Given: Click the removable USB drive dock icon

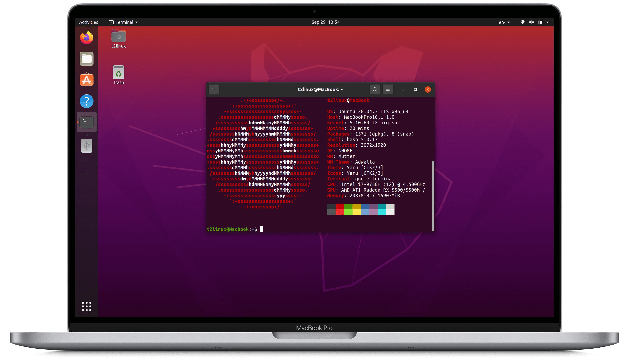Looking at the screenshot, I should (86, 146).
